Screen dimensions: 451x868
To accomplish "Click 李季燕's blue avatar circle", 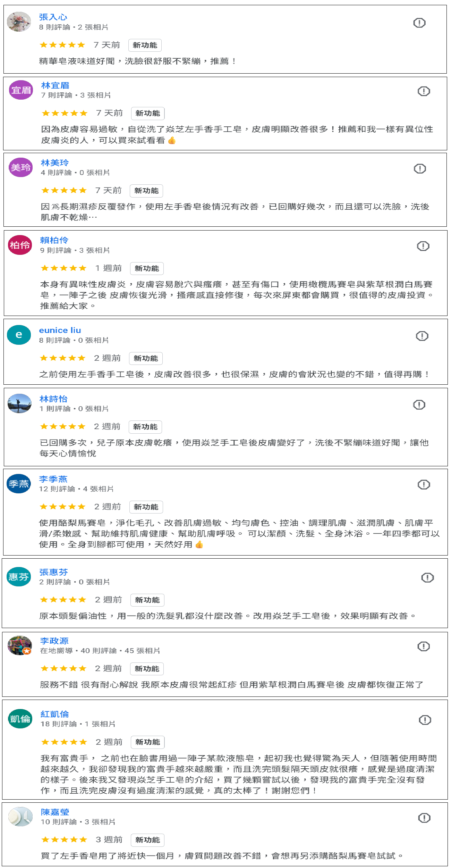I will pyautogui.click(x=19, y=484).
